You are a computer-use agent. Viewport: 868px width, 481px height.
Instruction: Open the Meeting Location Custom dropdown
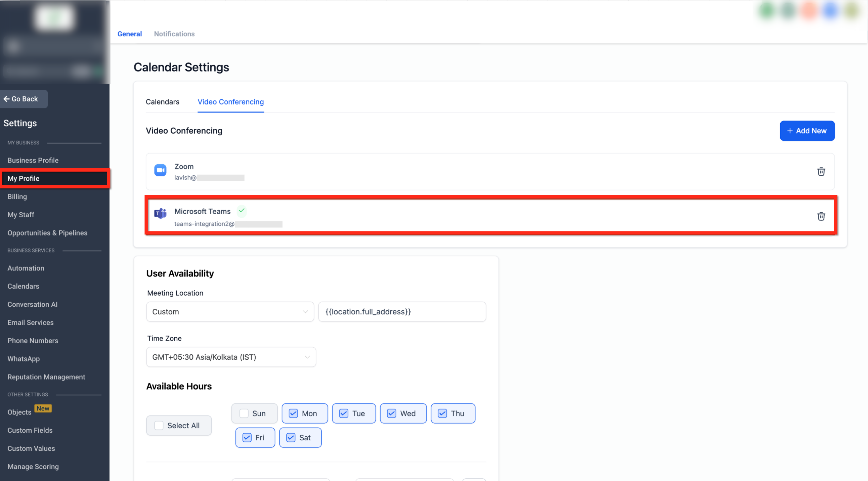coord(230,312)
